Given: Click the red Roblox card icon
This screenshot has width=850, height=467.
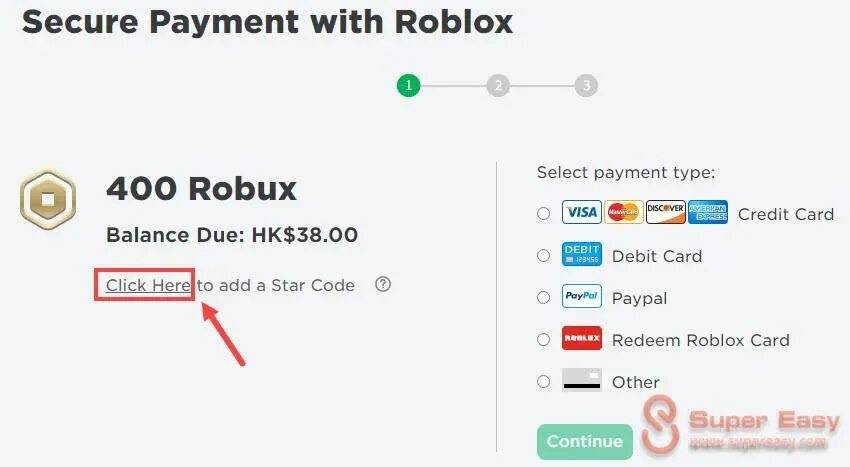Looking at the screenshot, I should pos(582,338).
